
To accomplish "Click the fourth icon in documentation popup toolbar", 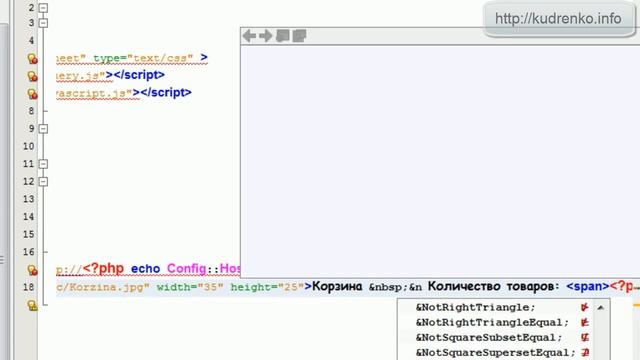I will [x=299, y=36].
